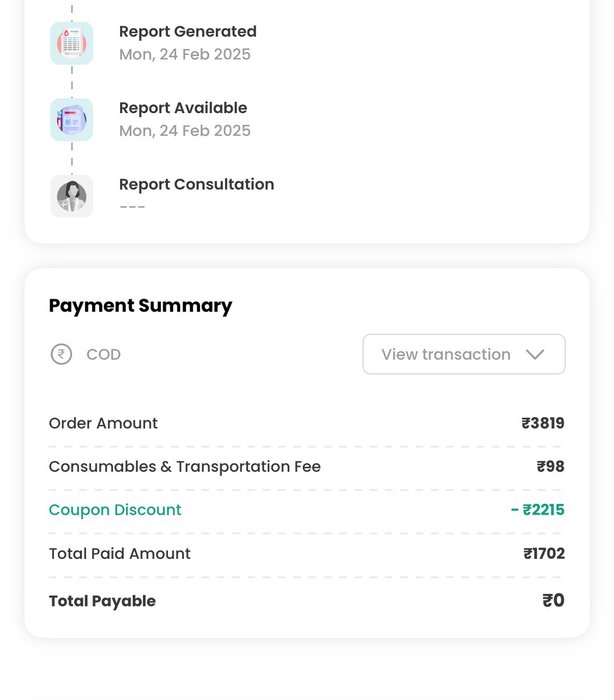Viewport: 614px width, 700px height.
Task: Select the Order Amount row
Action: click(307, 423)
